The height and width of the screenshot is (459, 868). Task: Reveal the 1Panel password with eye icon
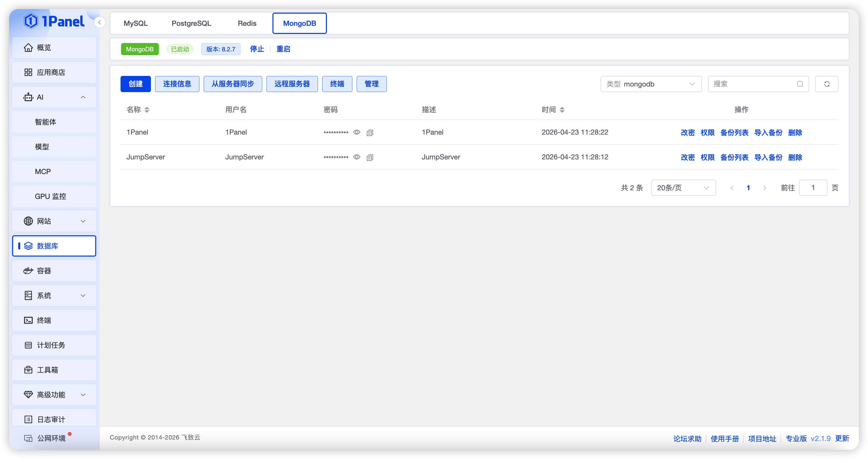(357, 132)
